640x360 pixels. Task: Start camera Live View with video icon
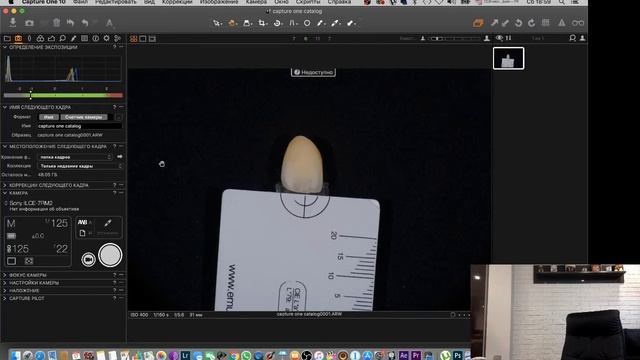coord(88,259)
